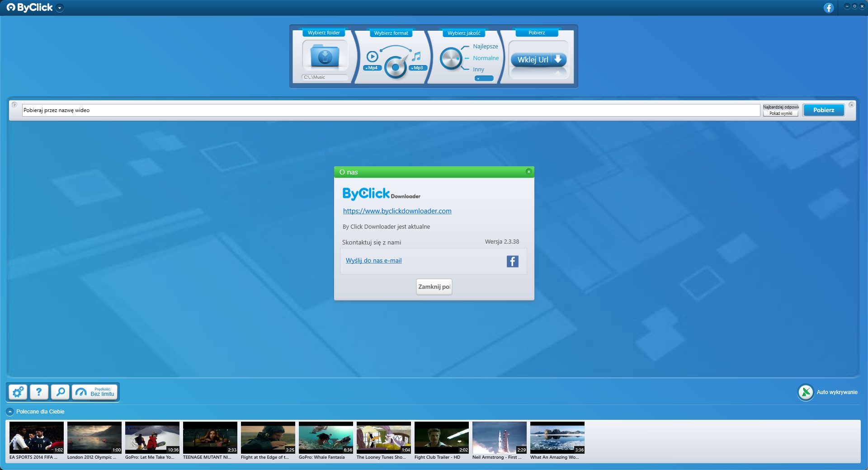Open EA SPORTS 2014 FIFA video thumbnail
The image size is (868, 470).
point(37,437)
